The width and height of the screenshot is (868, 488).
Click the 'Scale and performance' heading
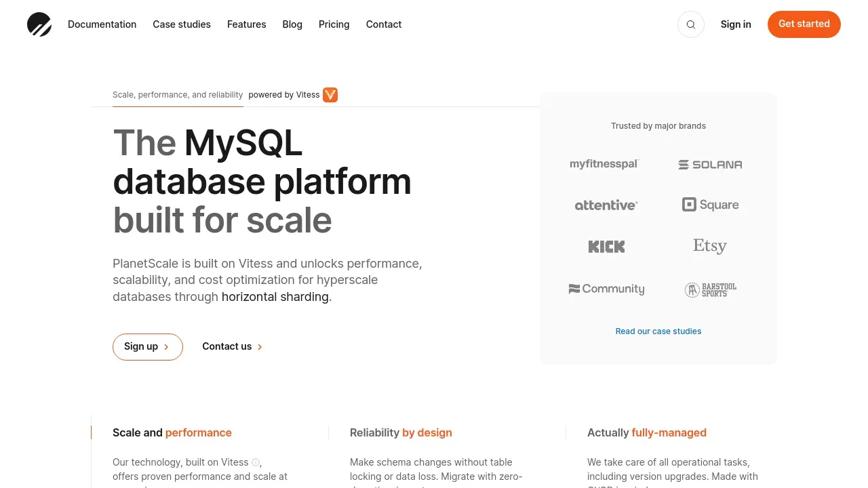pos(172,433)
